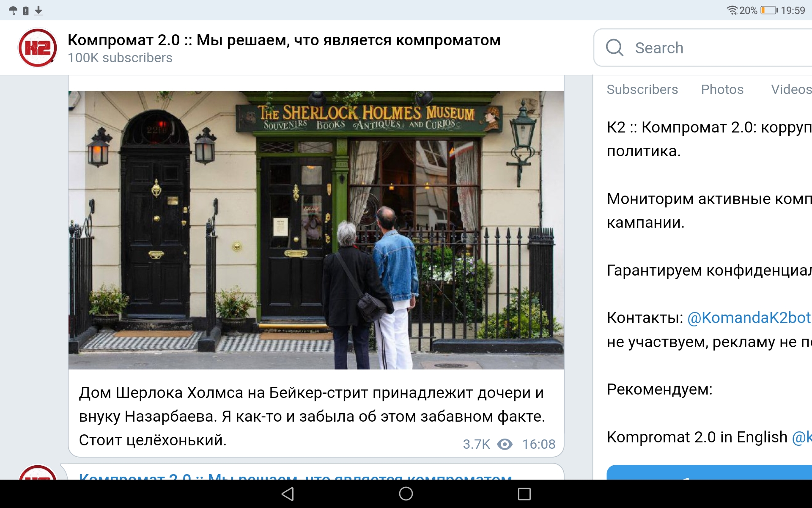This screenshot has width=812, height=508.
Task: Tap the download status icon
Action: [38, 11]
